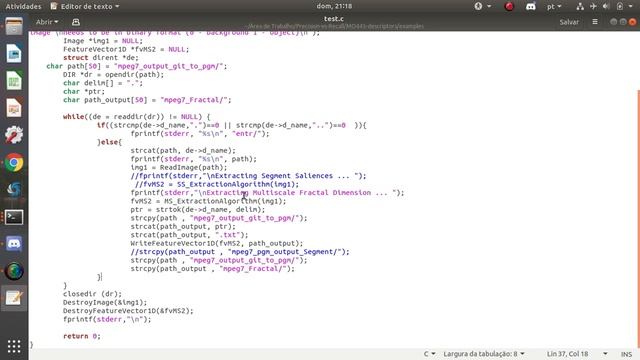Open Google Chrome from the dock
This screenshot has width=640, height=360.
(14, 162)
